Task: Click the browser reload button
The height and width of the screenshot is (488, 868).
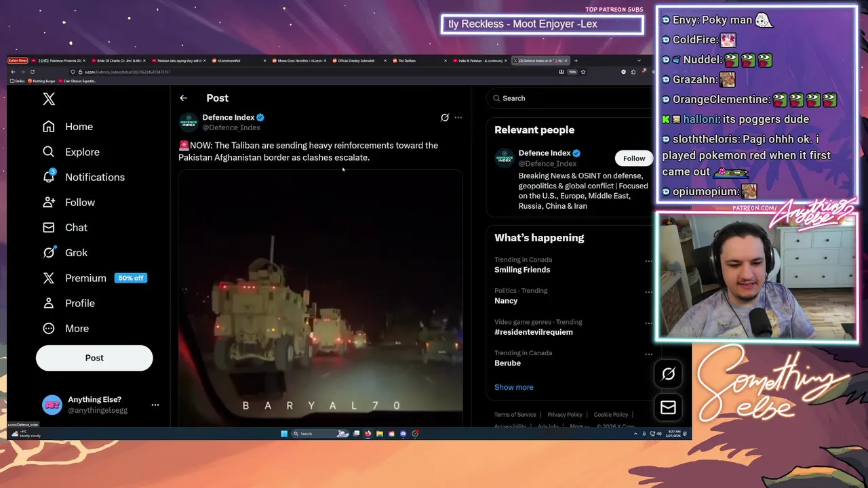Action: coord(33,72)
